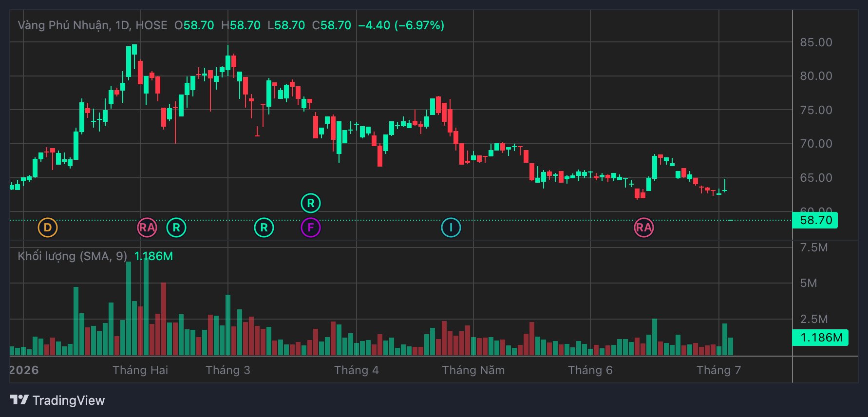This screenshot has width=868, height=417.
Task: Click the Tháng Năm time axis label
Action: pos(473,370)
